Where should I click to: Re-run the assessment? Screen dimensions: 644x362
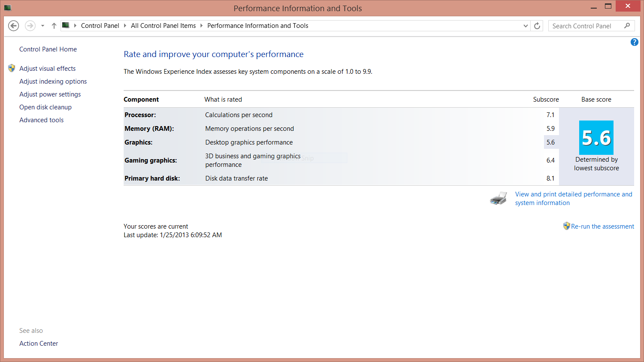click(602, 226)
